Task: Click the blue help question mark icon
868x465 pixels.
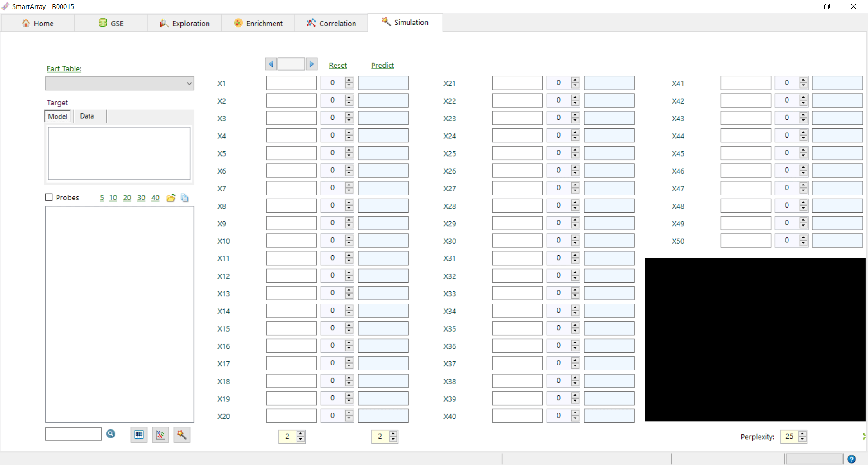Action: pos(851,459)
